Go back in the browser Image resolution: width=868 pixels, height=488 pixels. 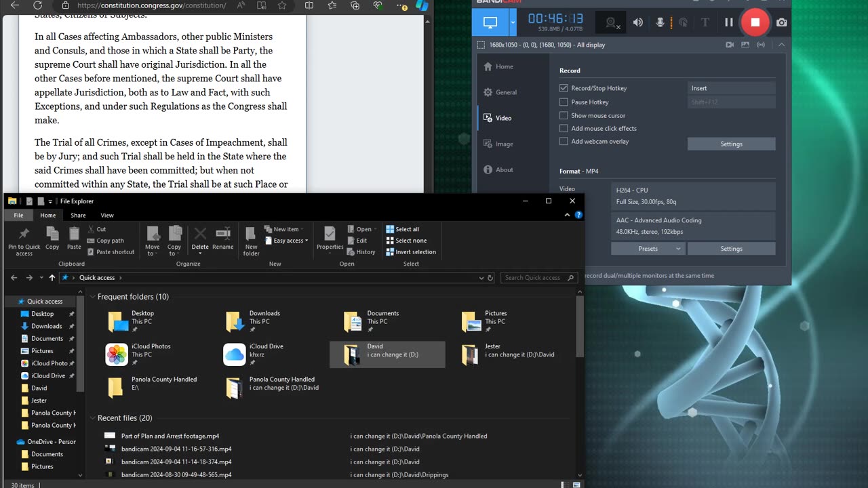pyautogui.click(x=15, y=5)
